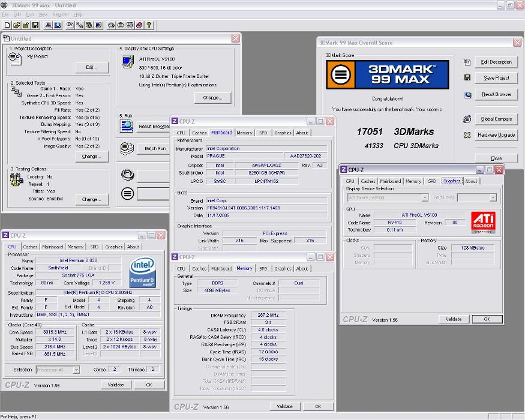This screenshot has width=525, height=420.
Task: Open the Help menu
Action: (78, 15)
